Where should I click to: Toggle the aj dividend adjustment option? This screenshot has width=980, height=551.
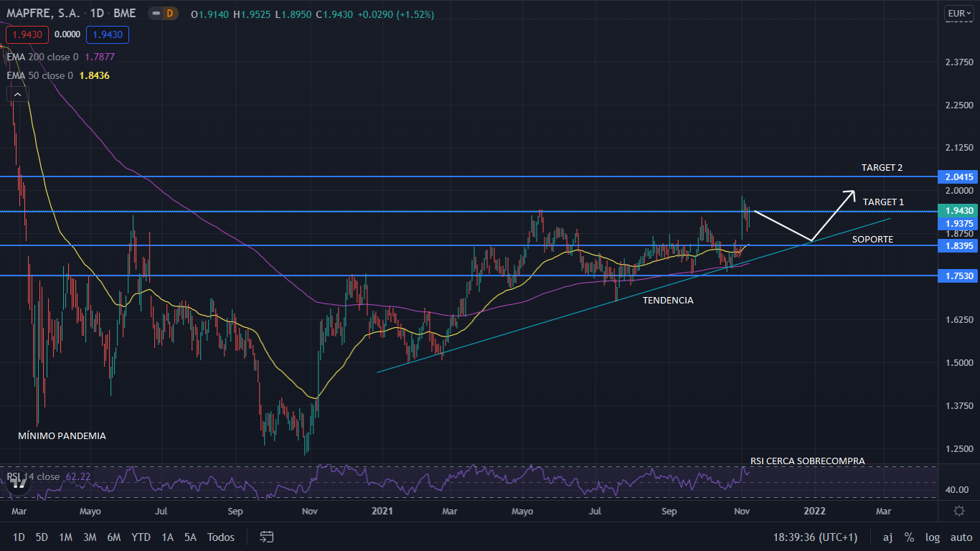pyautogui.click(x=887, y=537)
